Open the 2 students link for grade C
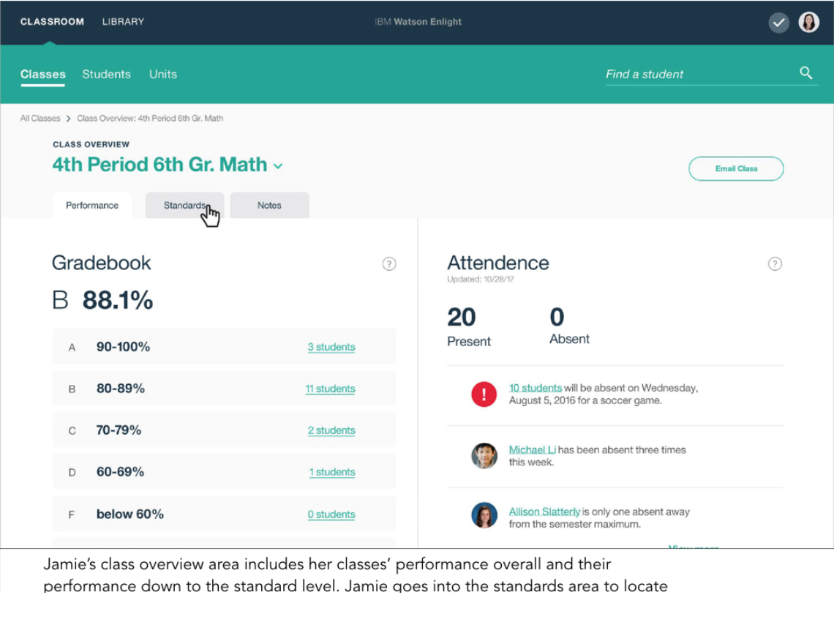The height and width of the screenshot is (644, 834). (331, 430)
